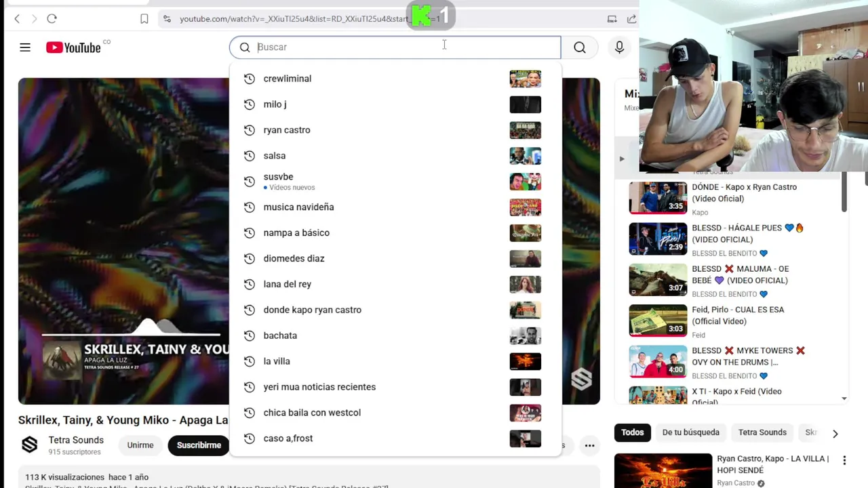This screenshot has width=868, height=488.
Task: Start voice search with the microphone icon
Action: (x=619, y=47)
